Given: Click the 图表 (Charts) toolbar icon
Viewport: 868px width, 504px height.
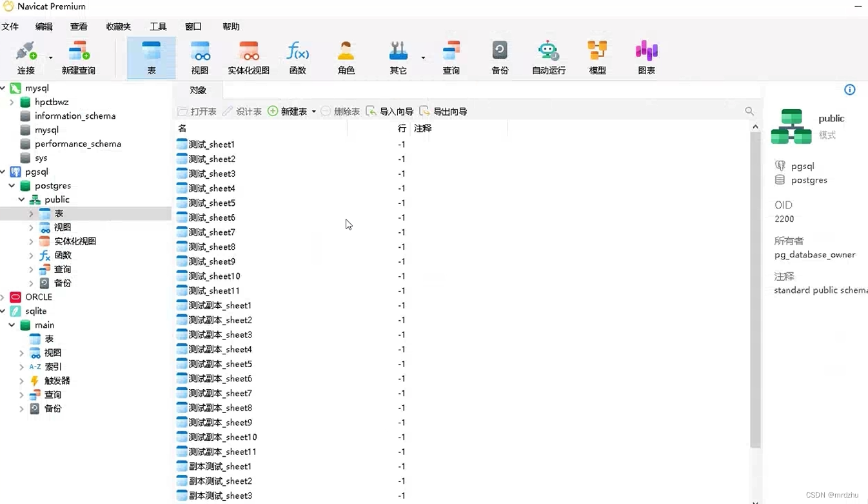Looking at the screenshot, I should tap(646, 57).
